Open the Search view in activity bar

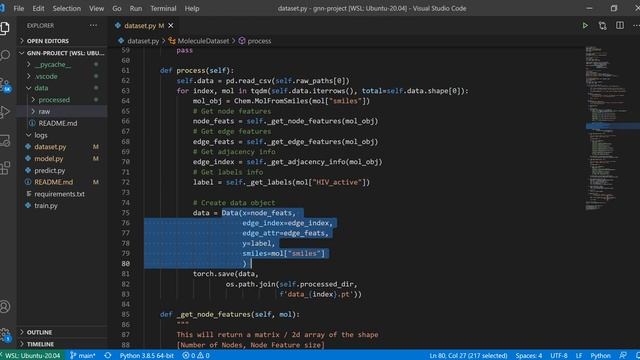(5, 56)
